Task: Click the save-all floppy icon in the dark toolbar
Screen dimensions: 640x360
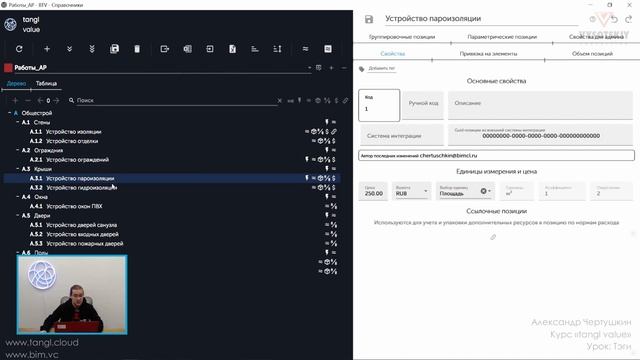Action: (115, 49)
